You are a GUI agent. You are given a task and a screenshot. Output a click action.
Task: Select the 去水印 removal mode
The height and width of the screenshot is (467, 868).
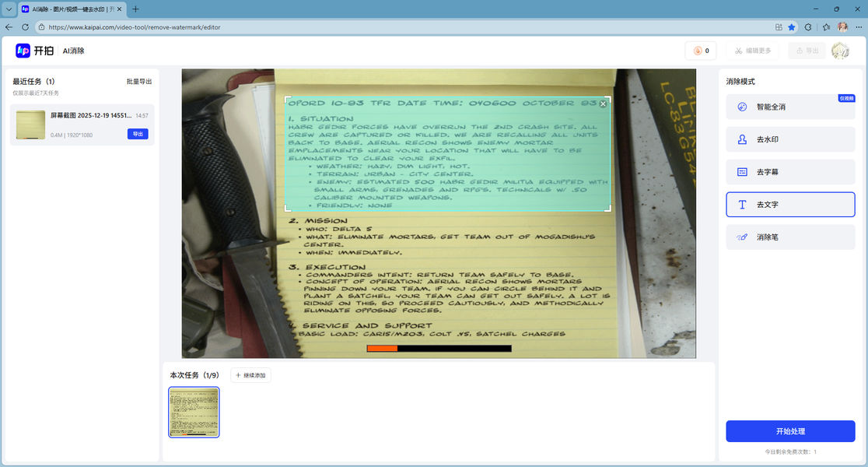[790, 139]
